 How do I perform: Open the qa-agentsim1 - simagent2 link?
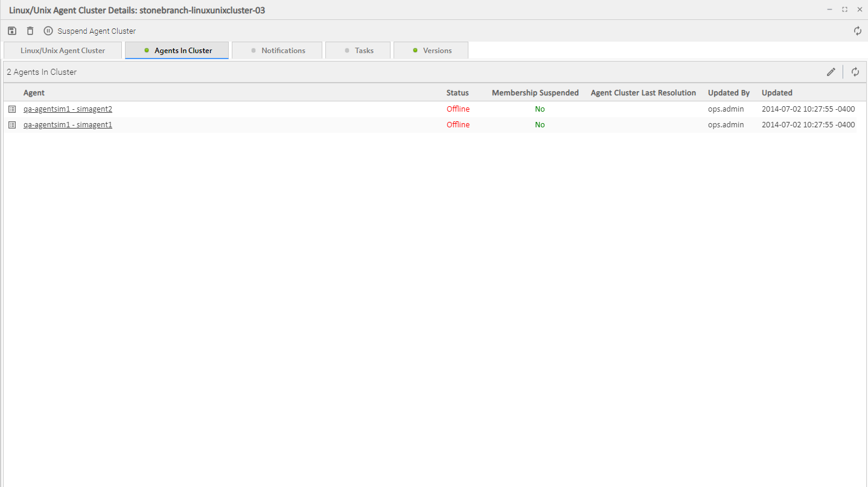click(x=68, y=109)
